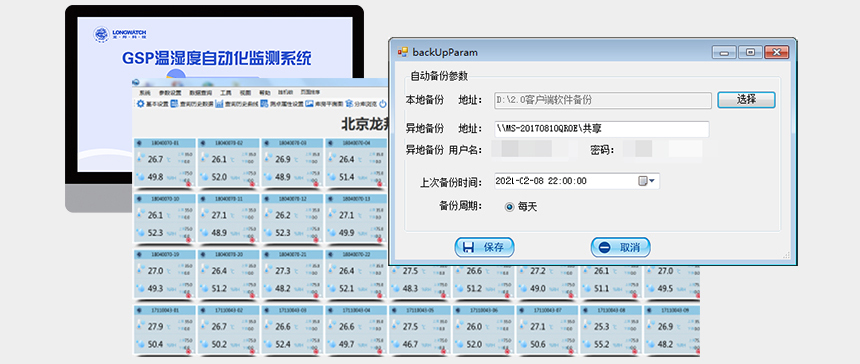Select the 每天 backup period radio button
Image resolution: width=860 pixels, height=364 pixels.
click(x=510, y=207)
